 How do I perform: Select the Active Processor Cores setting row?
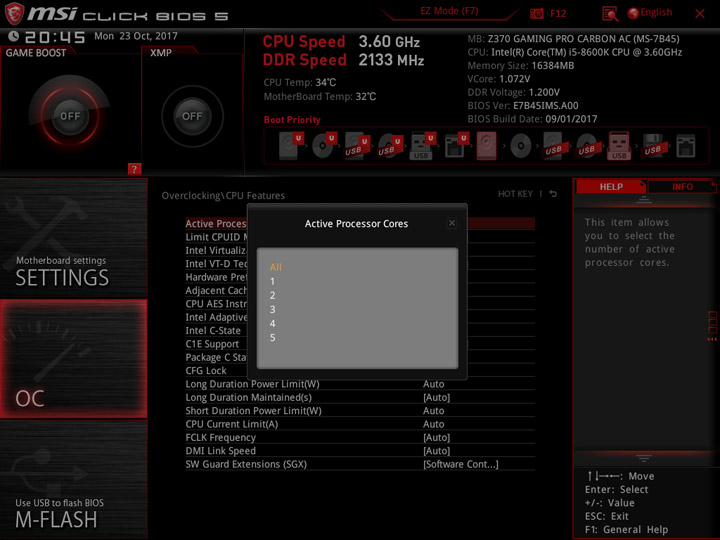tap(360, 224)
